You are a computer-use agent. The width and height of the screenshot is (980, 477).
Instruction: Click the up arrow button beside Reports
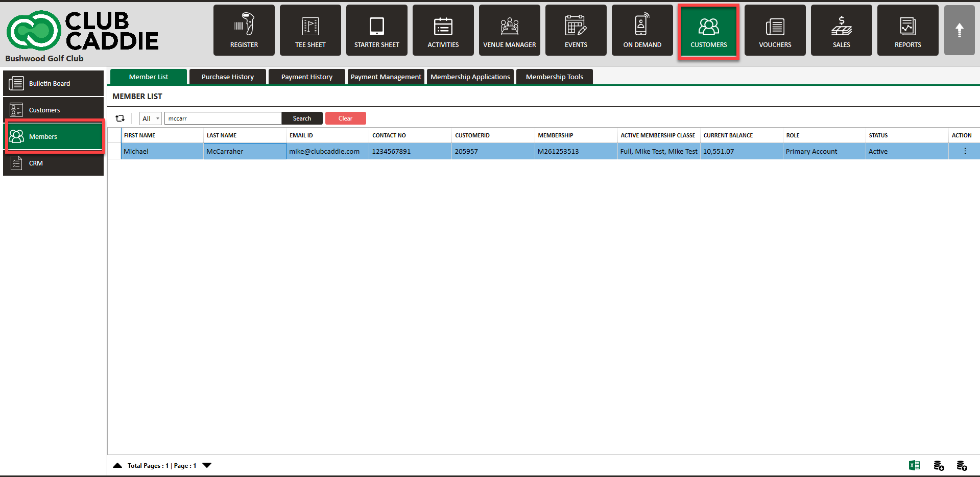pos(960,30)
